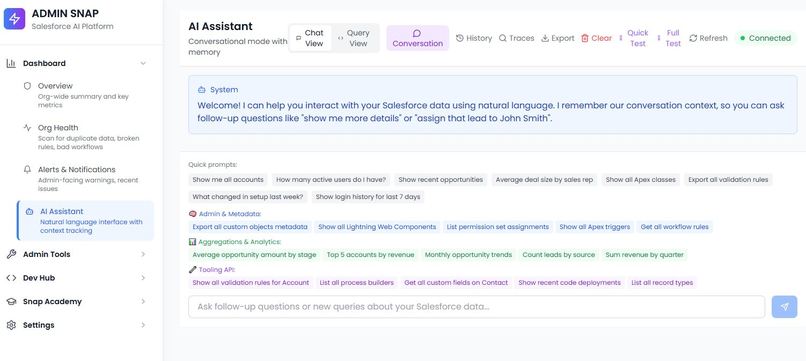This screenshot has height=361, width=806.
Task: Click 'Show recent code deployments' prompt
Action: 570,283
